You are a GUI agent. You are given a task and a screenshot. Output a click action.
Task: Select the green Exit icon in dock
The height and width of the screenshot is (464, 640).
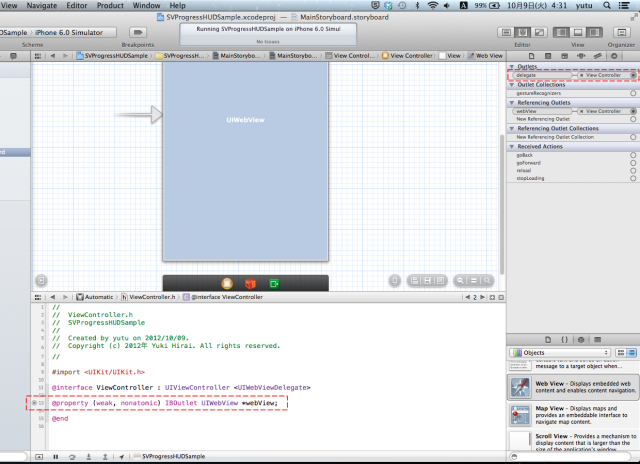click(274, 283)
